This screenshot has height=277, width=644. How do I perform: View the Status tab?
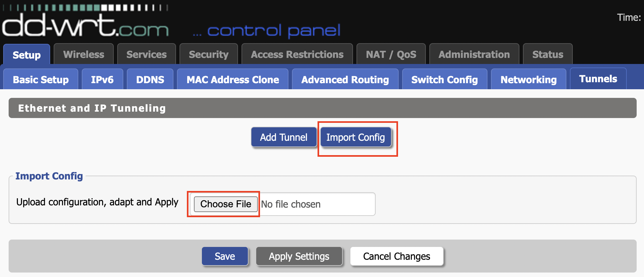[x=548, y=54]
